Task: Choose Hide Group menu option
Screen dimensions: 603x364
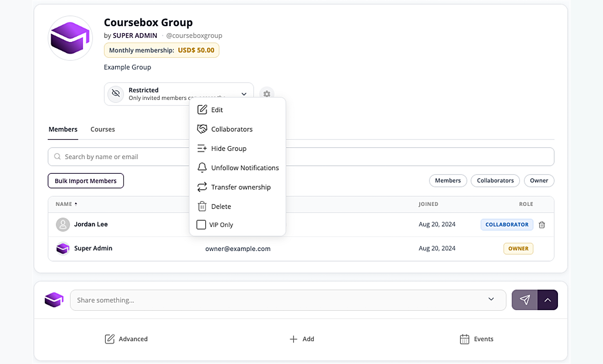Action: coord(238,148)
